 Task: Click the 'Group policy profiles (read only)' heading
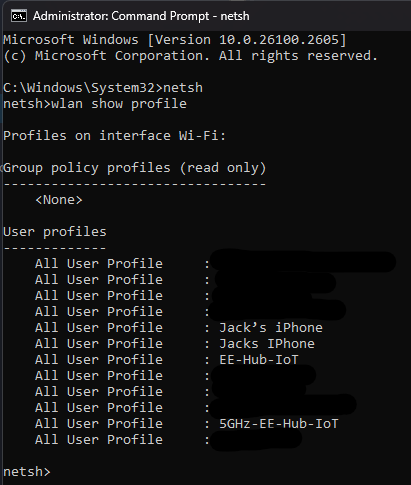(135, 168)
